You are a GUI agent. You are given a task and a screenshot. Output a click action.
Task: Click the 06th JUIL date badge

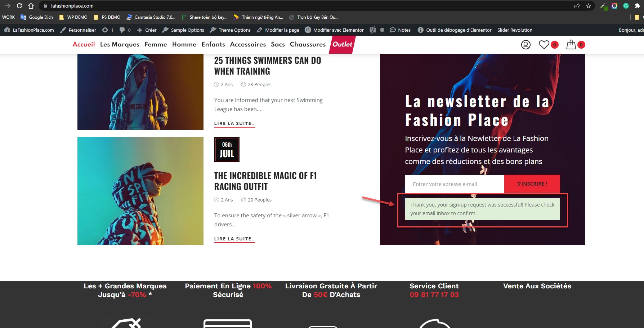tap(227, 150)
